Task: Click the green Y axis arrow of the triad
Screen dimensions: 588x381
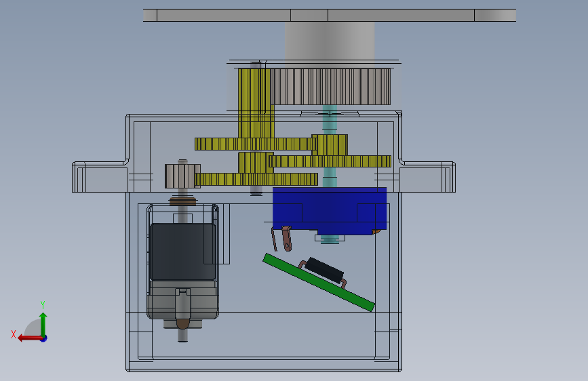Action: tap(43, 324)
